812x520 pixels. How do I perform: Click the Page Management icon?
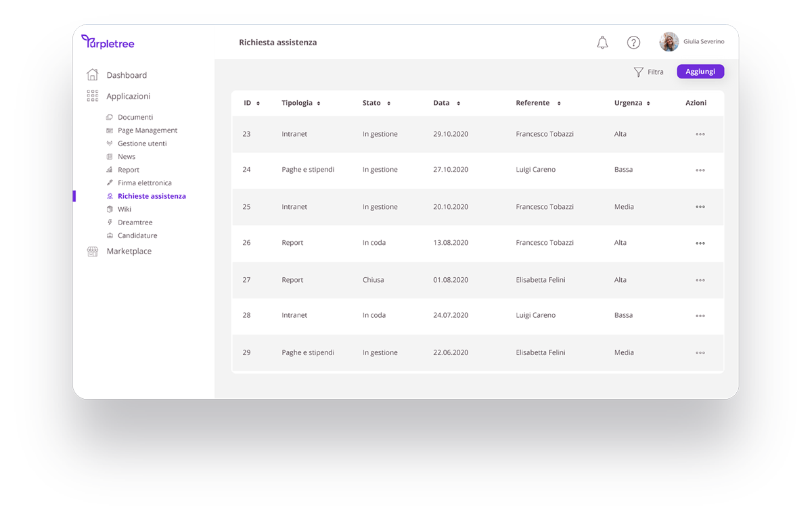coord(110,131)
